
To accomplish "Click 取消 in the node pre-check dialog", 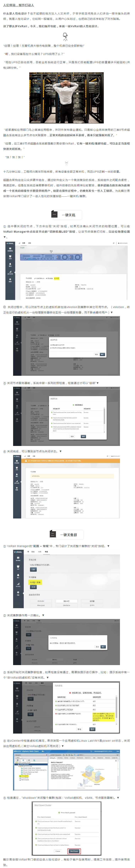I will coord(72,436).
